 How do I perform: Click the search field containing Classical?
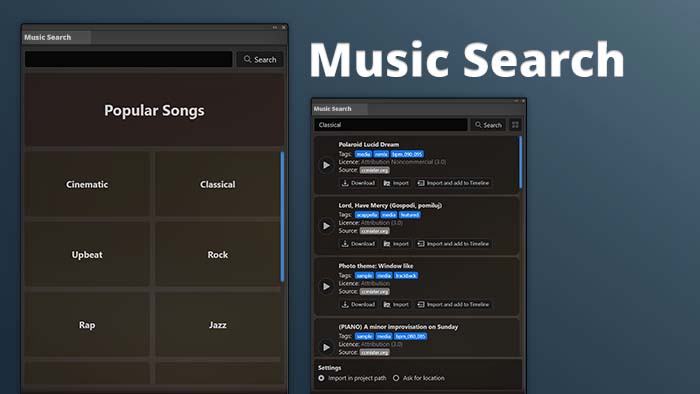pyautogui.click(x=391, y=125)
